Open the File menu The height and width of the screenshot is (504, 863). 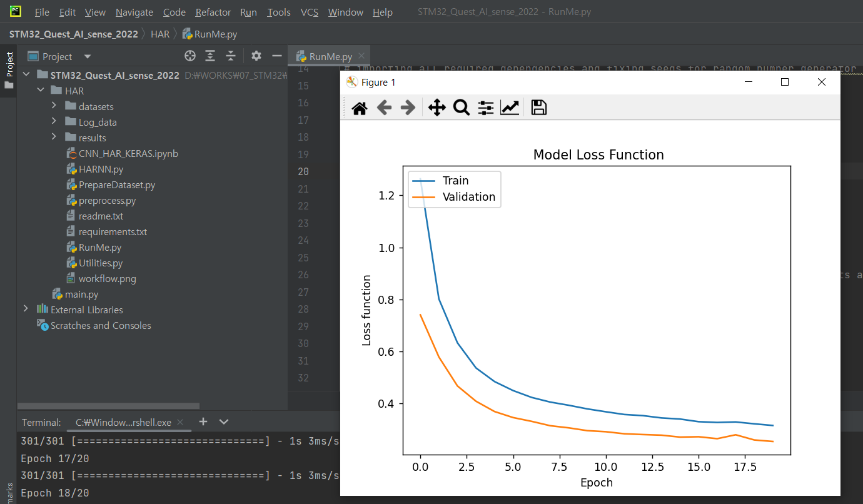[x=42, y=12]
